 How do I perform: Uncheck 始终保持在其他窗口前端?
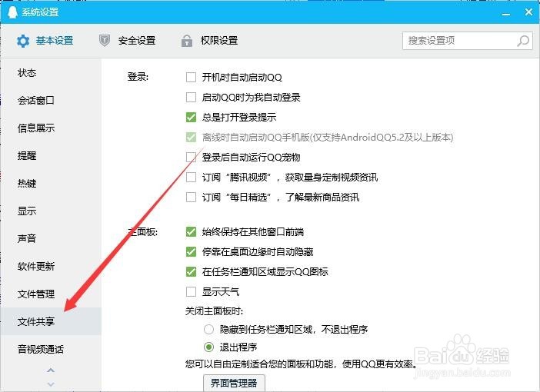point(191,231)
